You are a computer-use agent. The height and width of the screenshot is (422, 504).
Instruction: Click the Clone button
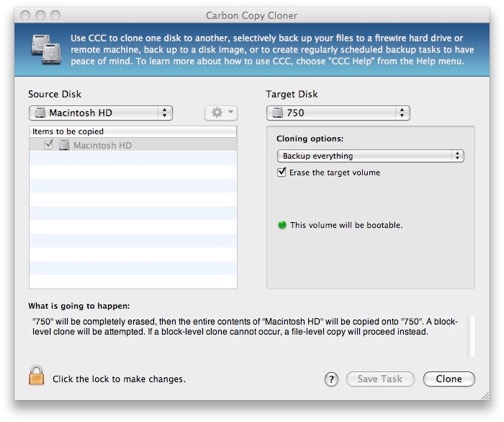pyautogui.click(x=449, y=379)
